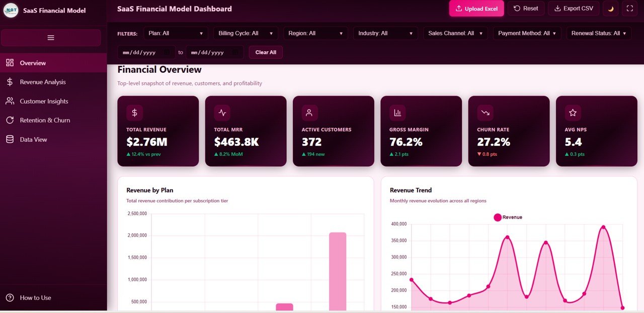Collapse the sidebar with the hamburger toggle
This screenshot has height=313, width=644.
50,37
